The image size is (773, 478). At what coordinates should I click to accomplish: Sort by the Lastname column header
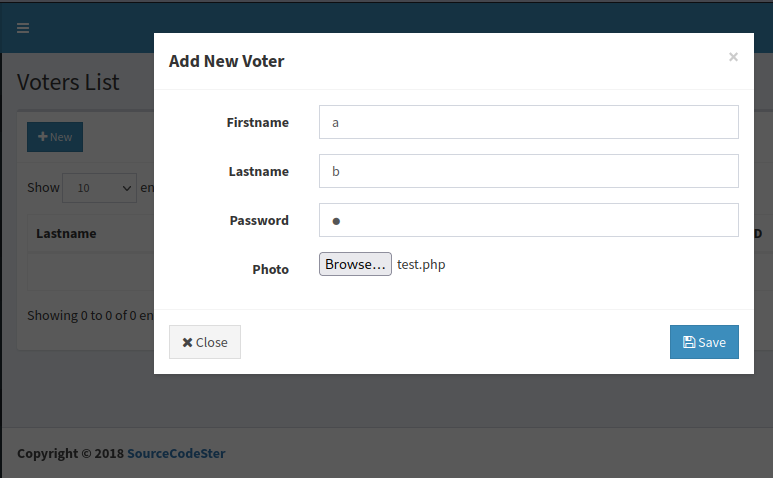tap(66, 234)
